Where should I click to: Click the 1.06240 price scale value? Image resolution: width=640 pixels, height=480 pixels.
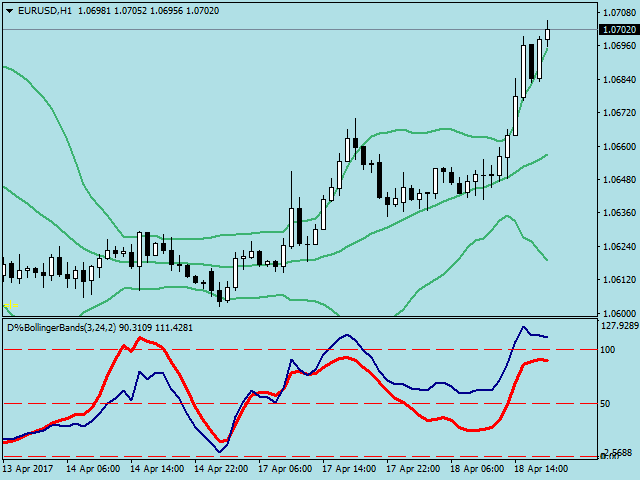(x=619, y=246)
